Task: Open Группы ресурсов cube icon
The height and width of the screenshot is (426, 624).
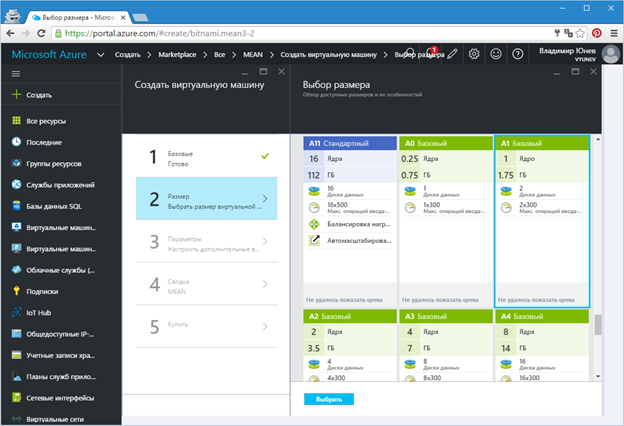Action: (16, 163)
